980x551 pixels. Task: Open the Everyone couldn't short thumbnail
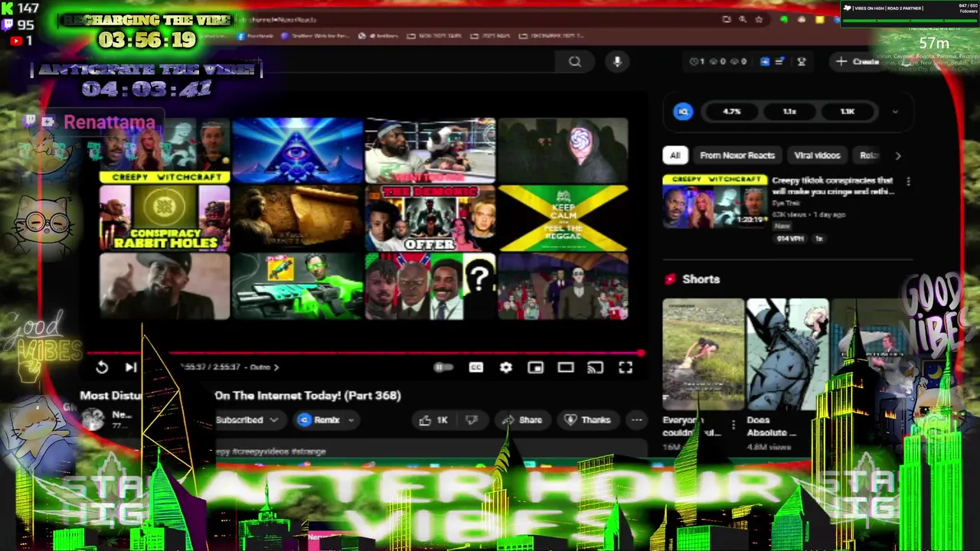tap(703, 354)
